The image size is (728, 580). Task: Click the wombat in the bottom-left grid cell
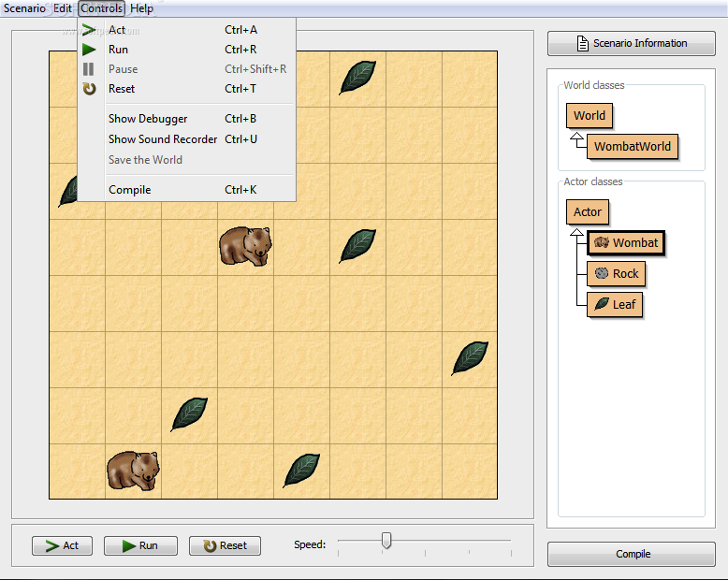pos(133,470)
